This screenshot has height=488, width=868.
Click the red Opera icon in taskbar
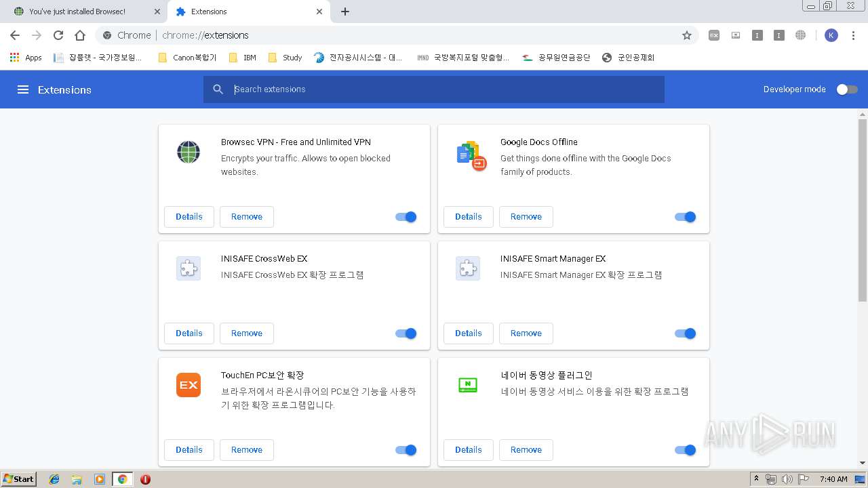[145, 479]
